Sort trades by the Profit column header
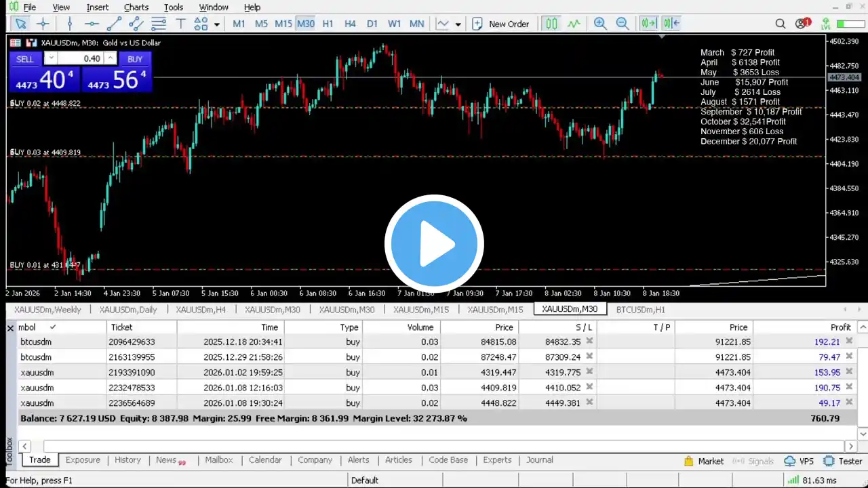Screen dimensions: 868x488 pos(804,327)
